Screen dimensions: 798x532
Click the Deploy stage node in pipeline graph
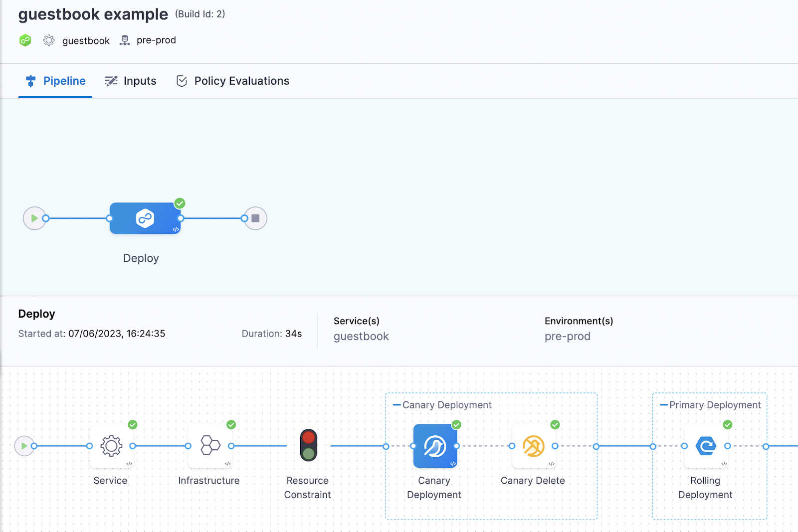[x=145, y=218]
